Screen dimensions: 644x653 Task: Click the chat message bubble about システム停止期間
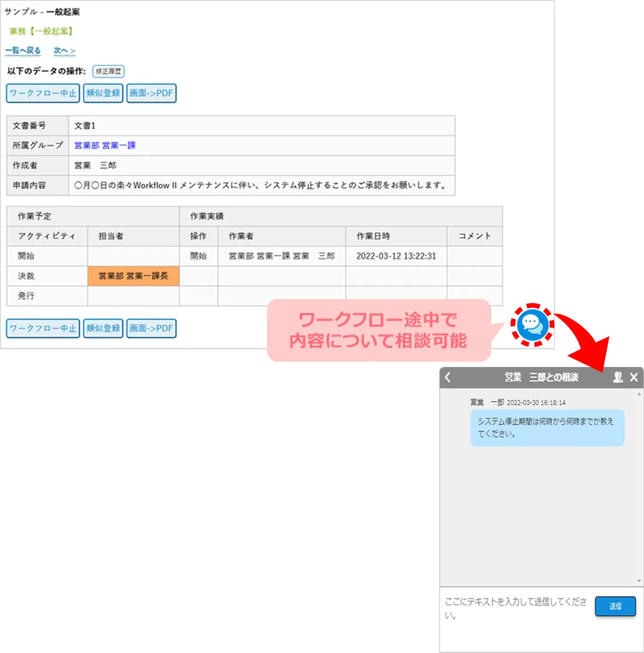coord(547,428)
